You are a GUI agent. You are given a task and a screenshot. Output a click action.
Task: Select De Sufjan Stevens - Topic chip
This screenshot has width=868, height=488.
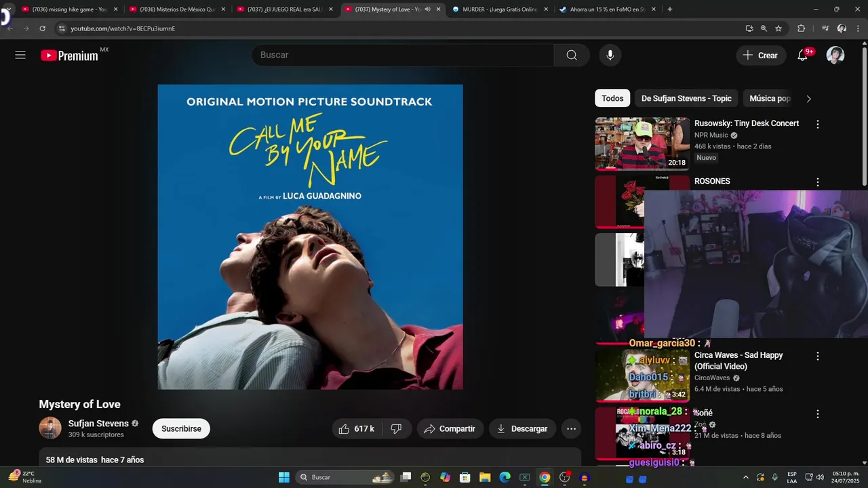click(686, 98)
